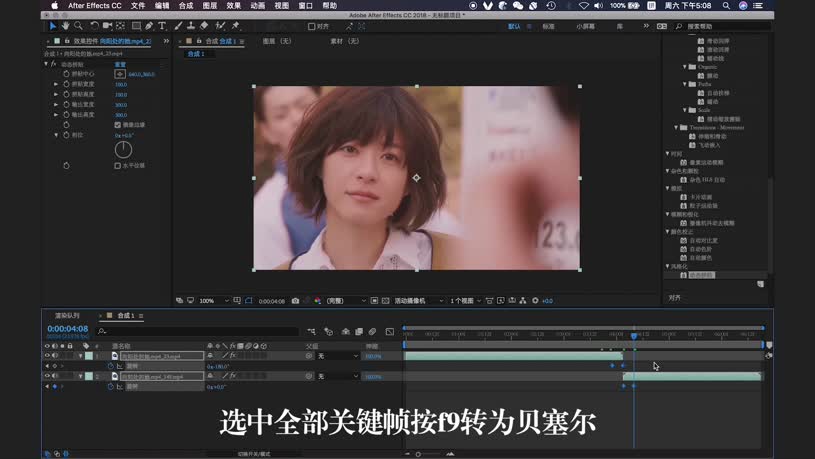The height and width of the screenshot is (459, 815).
Task: Mute audio of layer 2
Action: (x=55, y=376)
